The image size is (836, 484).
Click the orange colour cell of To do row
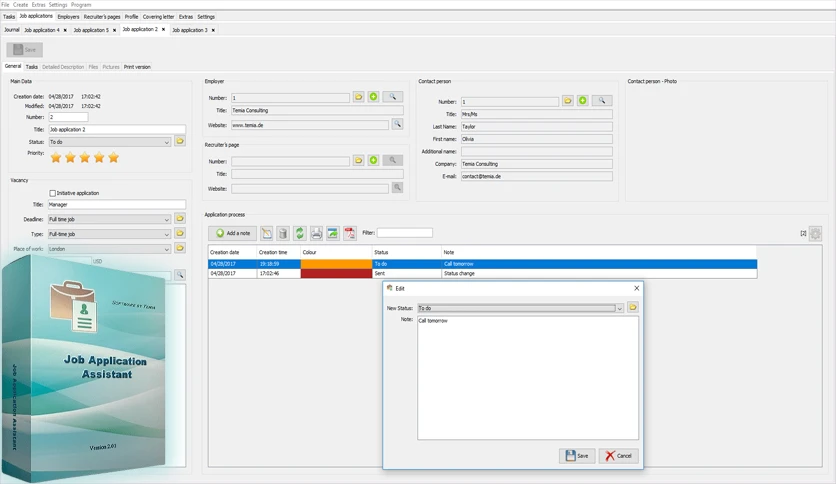(336, 264)
